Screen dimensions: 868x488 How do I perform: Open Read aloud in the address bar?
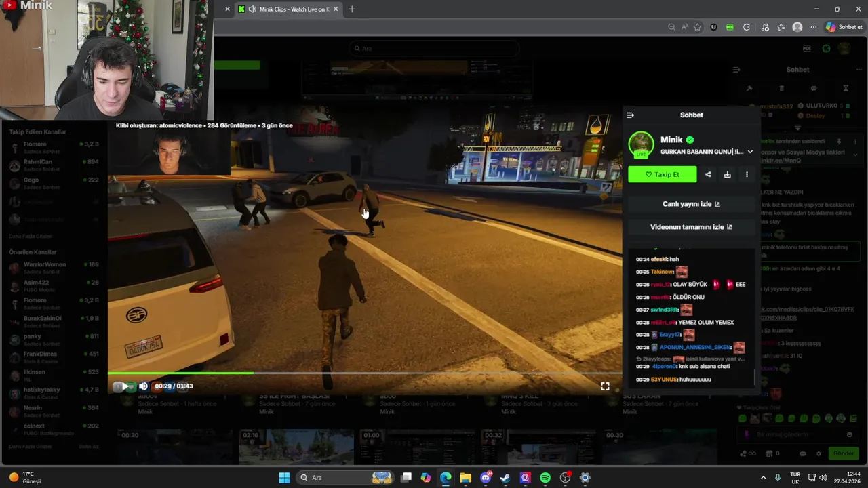pyautogui.click(x=684, y=27)
